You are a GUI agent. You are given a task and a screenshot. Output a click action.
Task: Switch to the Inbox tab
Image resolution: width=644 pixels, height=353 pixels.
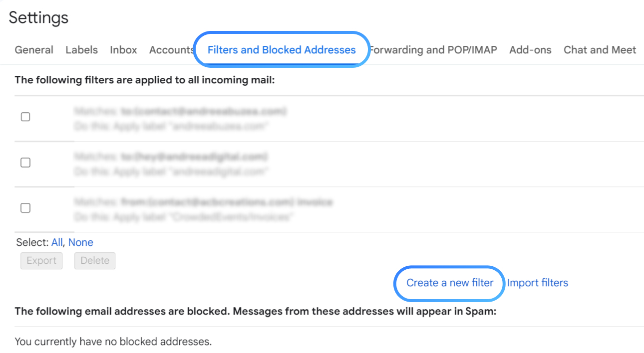(123, 49)
